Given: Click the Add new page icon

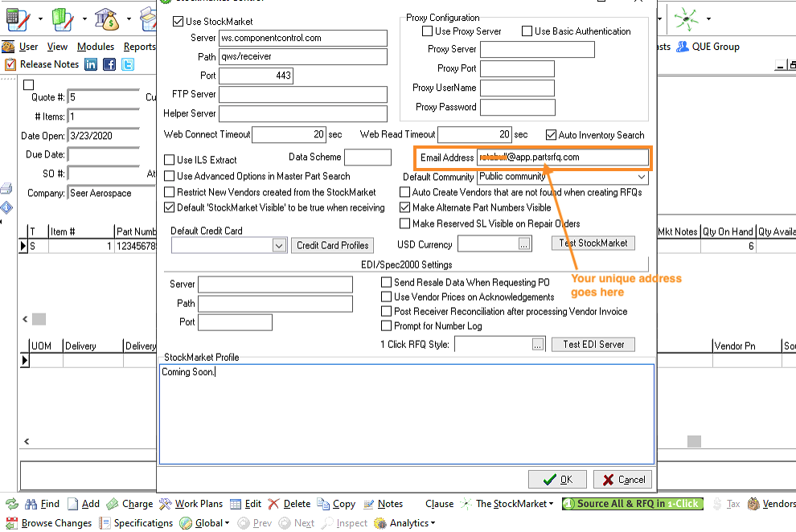Looking at the screenshot, I should point(73,504).
